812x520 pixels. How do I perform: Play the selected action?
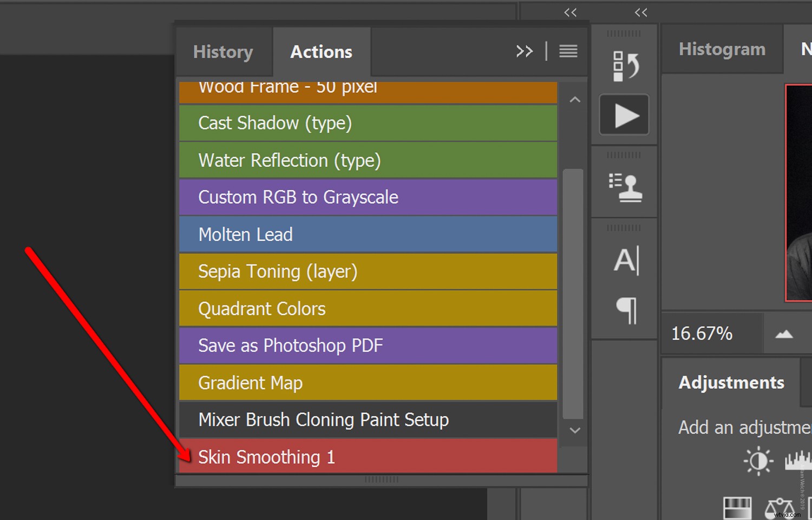click(624, 114)
